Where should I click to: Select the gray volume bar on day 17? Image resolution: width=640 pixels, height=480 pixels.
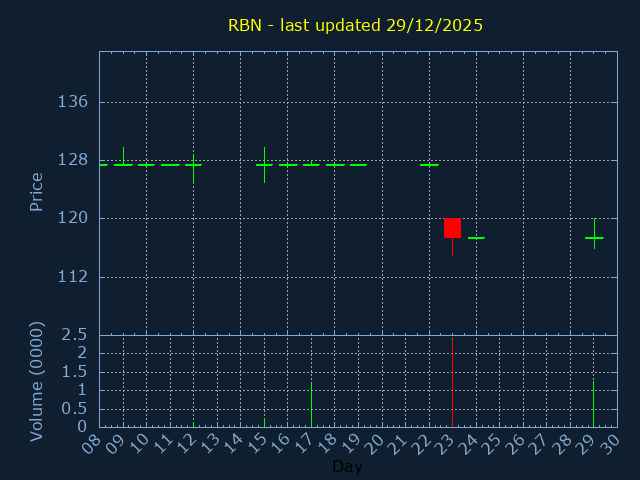pyautogui.click(x=311, y=404)
